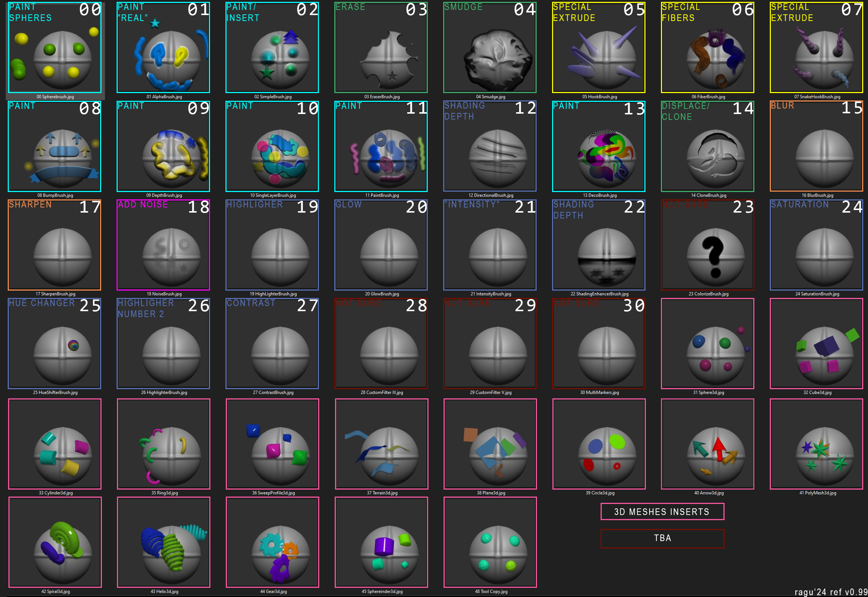This screenshot has width=868, height=597.
Task: Open the 10 SingleLayerBrush icon
Action: (272, 146)
